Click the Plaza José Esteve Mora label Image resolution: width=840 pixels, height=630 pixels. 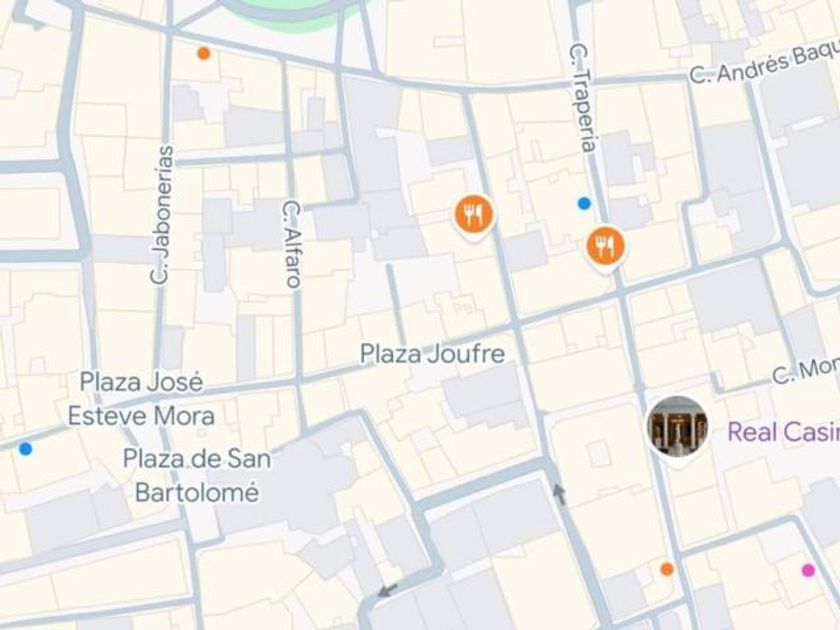pyautogui.click(x=141, y=399)
